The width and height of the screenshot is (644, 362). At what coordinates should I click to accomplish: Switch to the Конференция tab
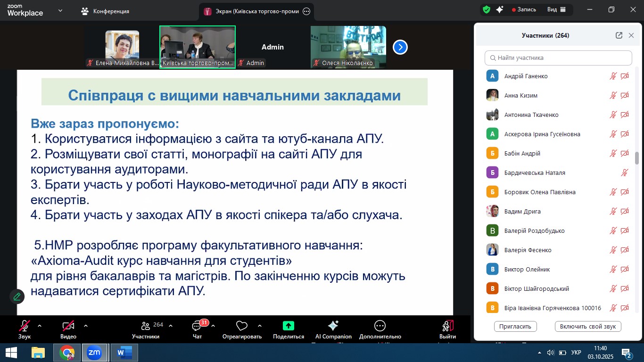pyautogui.click(x=105, y=11)
